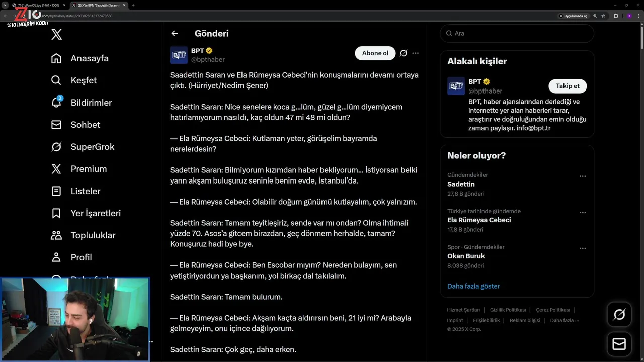Open Premium X icon in sidebar
The width and height of the screenshot is (644, 362).
tap(56, 169)
